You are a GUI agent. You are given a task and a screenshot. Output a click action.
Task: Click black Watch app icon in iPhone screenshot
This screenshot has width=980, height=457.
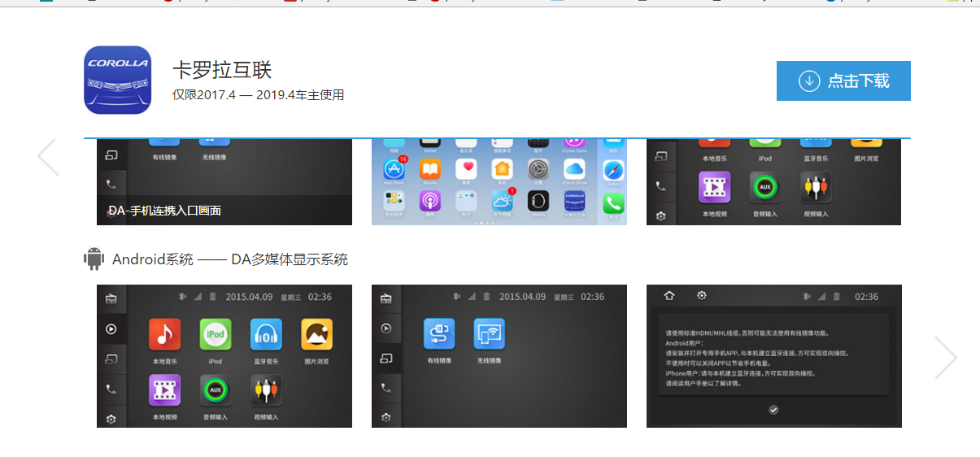[x=538, y=201]
